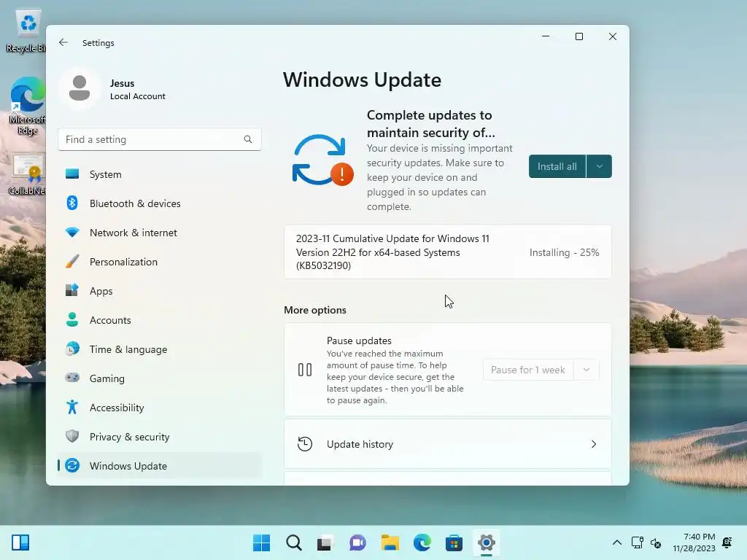747x560 pixels.
Task: Go to System settings
Action: click(159, 174)
